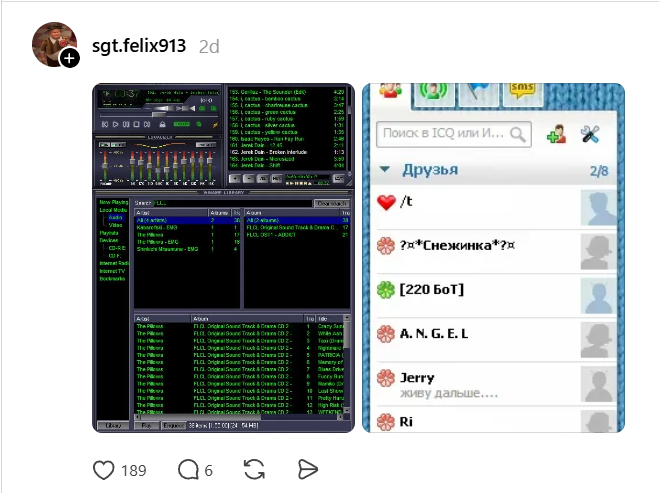Click Winamp pause button
Viewport: 659px width, 493px height.
point(126,124)
